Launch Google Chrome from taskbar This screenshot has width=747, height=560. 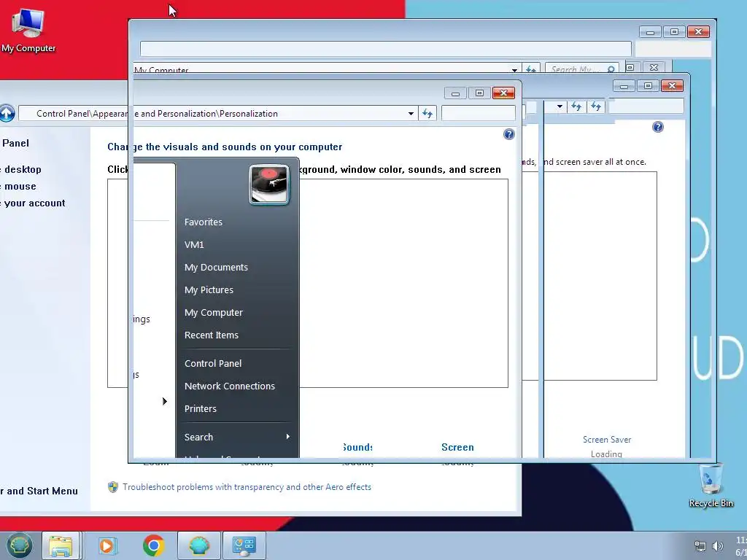coord(153,545)
